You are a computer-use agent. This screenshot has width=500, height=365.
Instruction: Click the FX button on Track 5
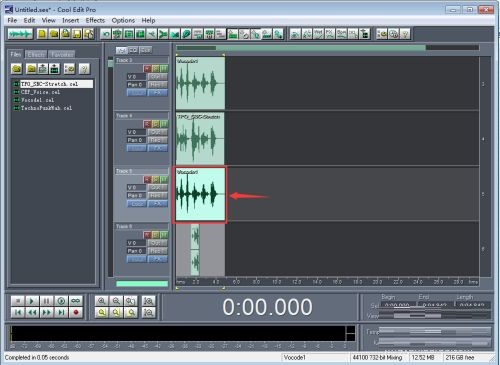(157, 203)
